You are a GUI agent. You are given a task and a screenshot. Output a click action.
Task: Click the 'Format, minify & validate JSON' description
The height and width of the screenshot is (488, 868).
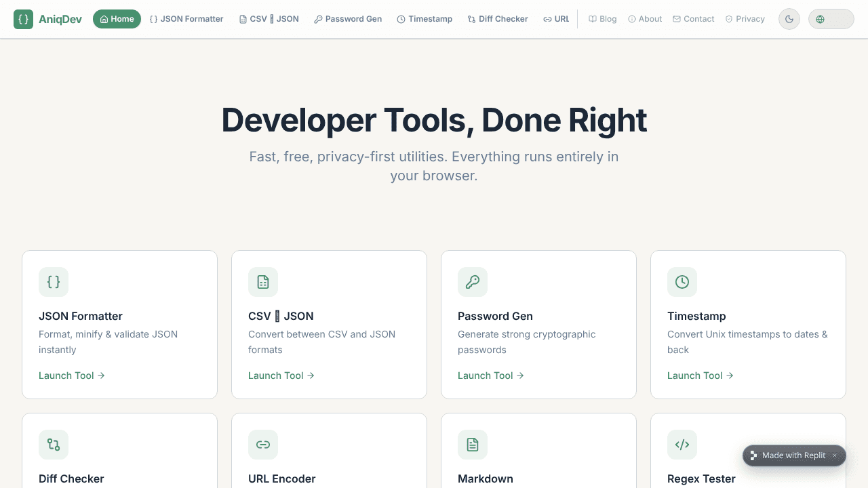pyautogui.click(x=108, y=342)
